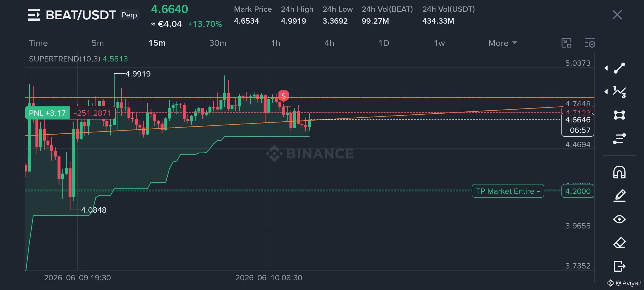The image size is (644, 290).
Task: Select the 15m timeframe tab
Action: pos(157,43)
